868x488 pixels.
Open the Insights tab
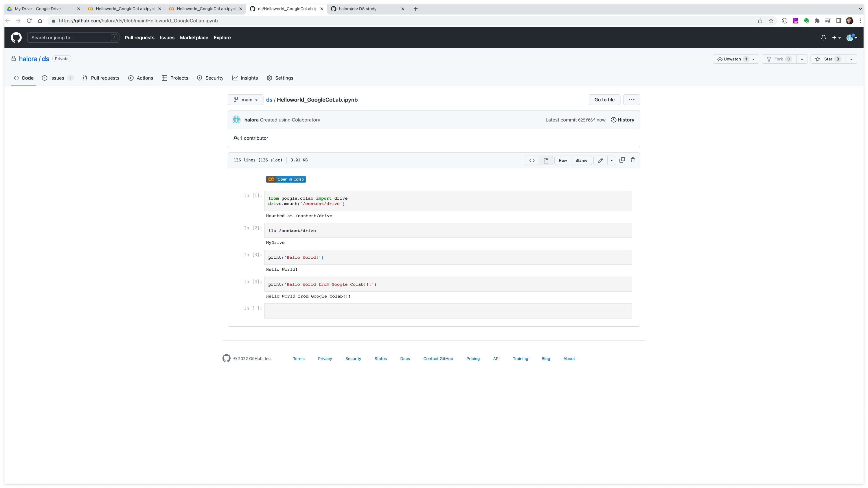point(245,78)
